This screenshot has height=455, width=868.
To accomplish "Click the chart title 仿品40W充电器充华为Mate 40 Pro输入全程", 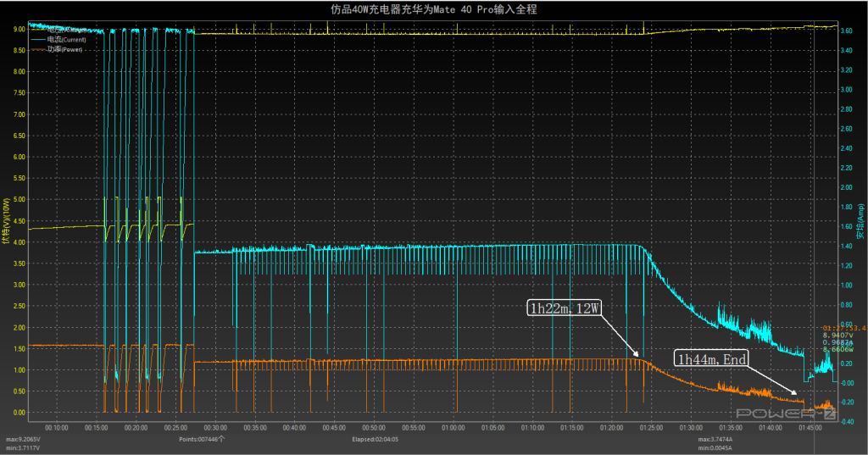I will (x=433, y=9).
